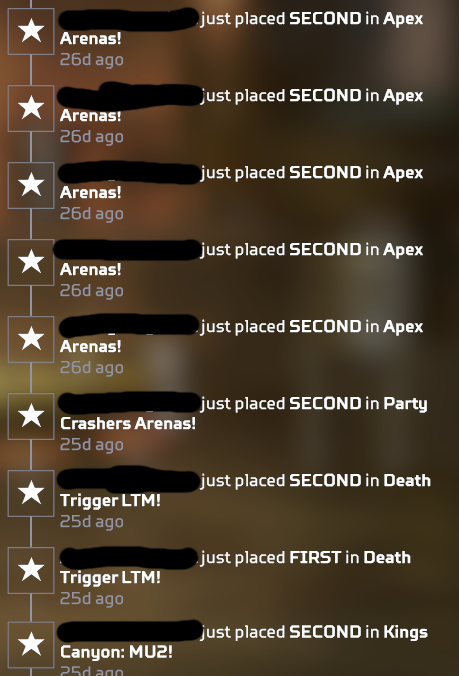Click the star icon next to Kings Canyon: MU2
The image size is (459, 676).
point(31,645)
